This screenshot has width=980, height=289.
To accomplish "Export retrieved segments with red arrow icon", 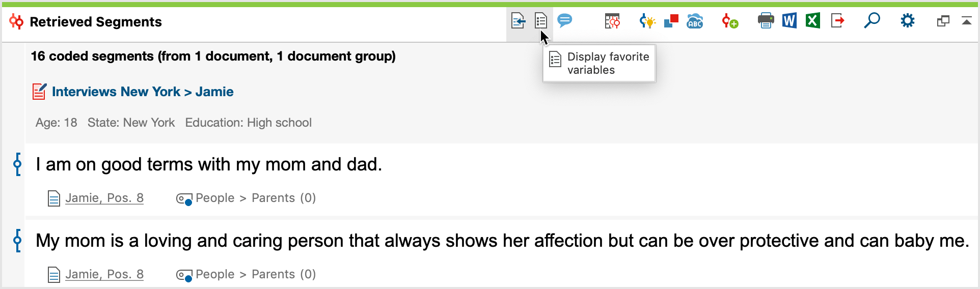I will tap(837, 21).
